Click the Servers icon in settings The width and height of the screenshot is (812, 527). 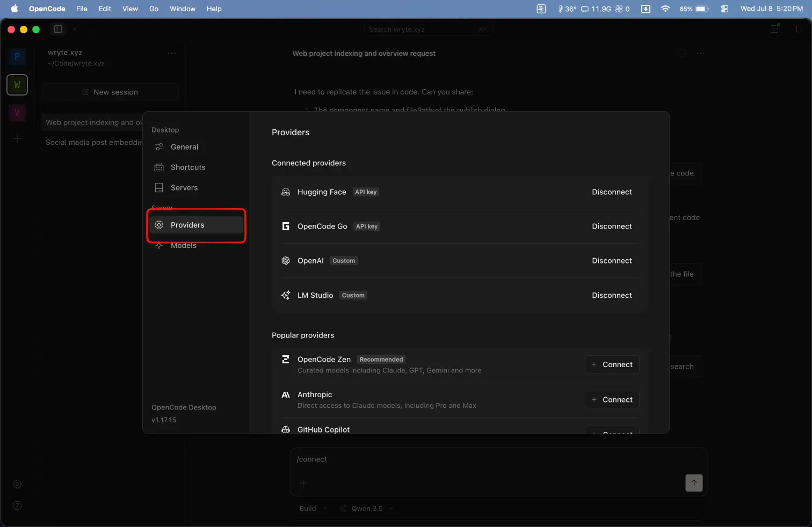click(x=159, y=188)
